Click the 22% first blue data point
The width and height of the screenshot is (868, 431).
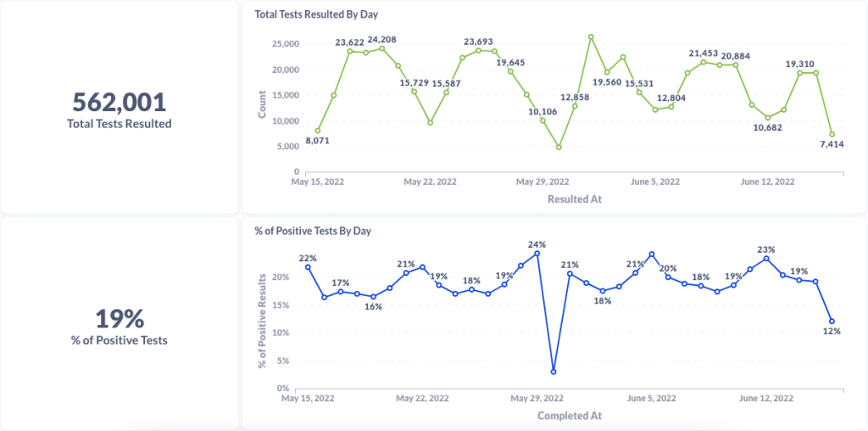(308, 267)
